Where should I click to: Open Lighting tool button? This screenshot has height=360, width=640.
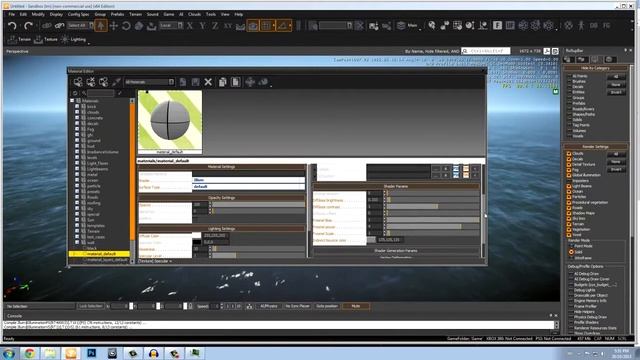pyautogui.click(x=73, y=40)
